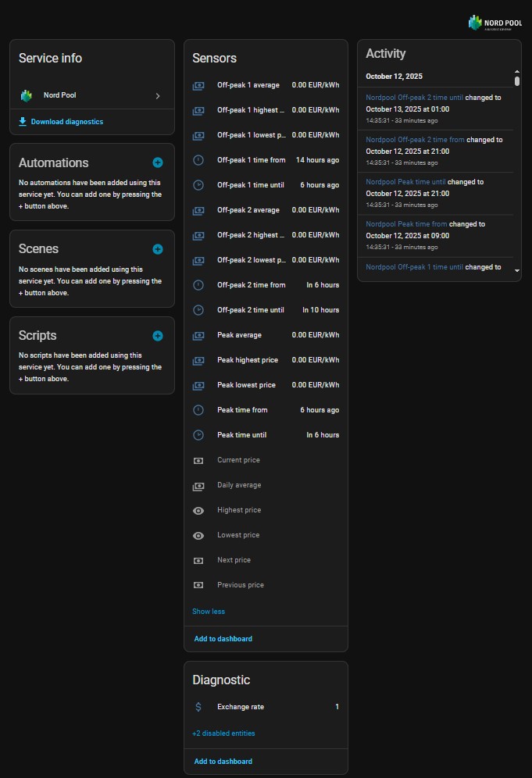This screenshot has width=532, height=778.
Task: Open the Nord Pool service chevron
Action: point(158,95)
